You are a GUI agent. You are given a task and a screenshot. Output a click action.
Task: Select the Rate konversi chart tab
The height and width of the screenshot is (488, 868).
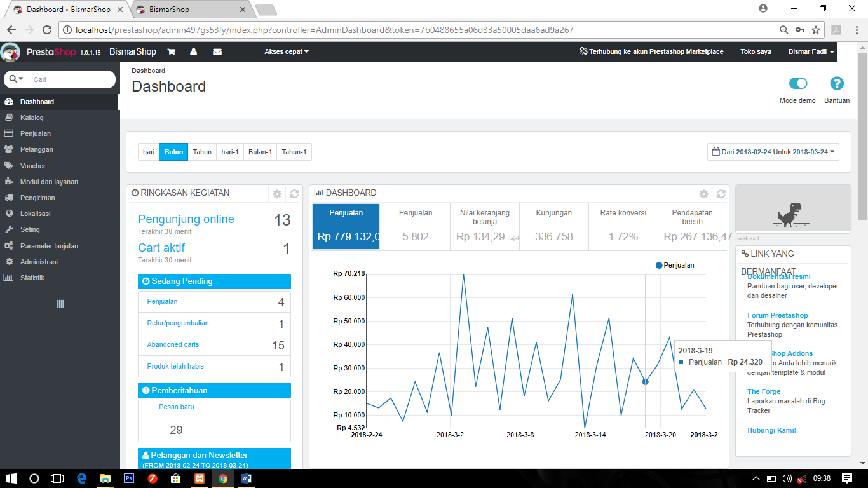623,226
